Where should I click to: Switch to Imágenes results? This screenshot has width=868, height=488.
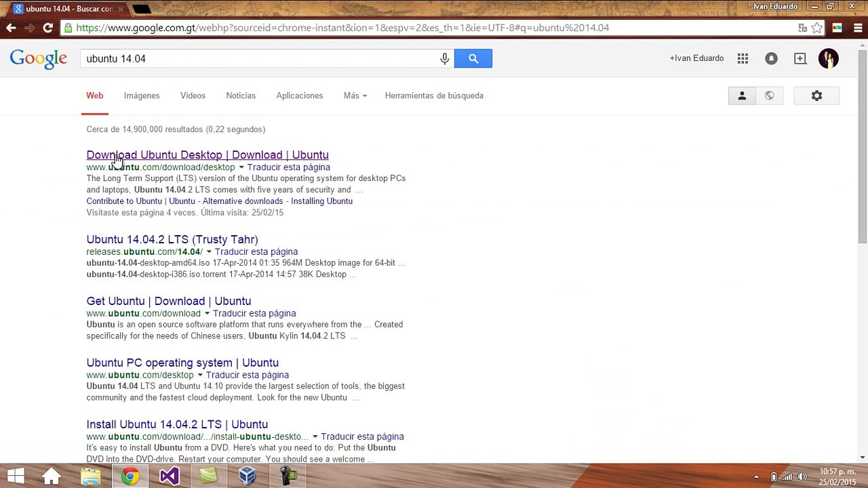142,96
